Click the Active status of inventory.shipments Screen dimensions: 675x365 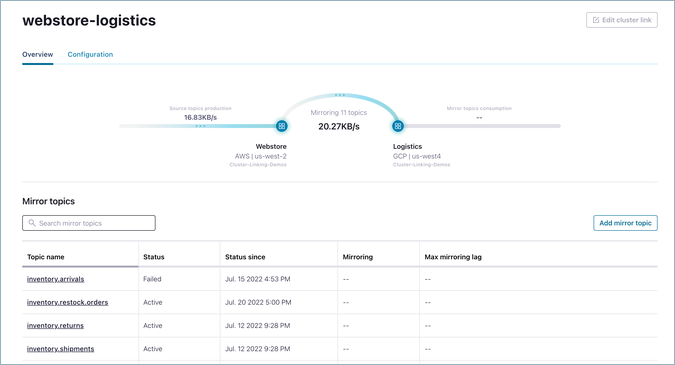[153, 349]
